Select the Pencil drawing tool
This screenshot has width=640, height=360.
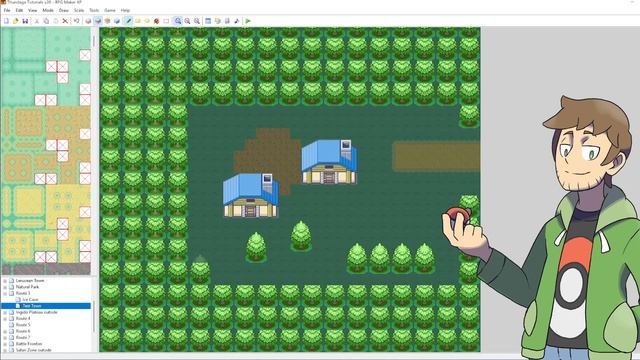[129, 21]
